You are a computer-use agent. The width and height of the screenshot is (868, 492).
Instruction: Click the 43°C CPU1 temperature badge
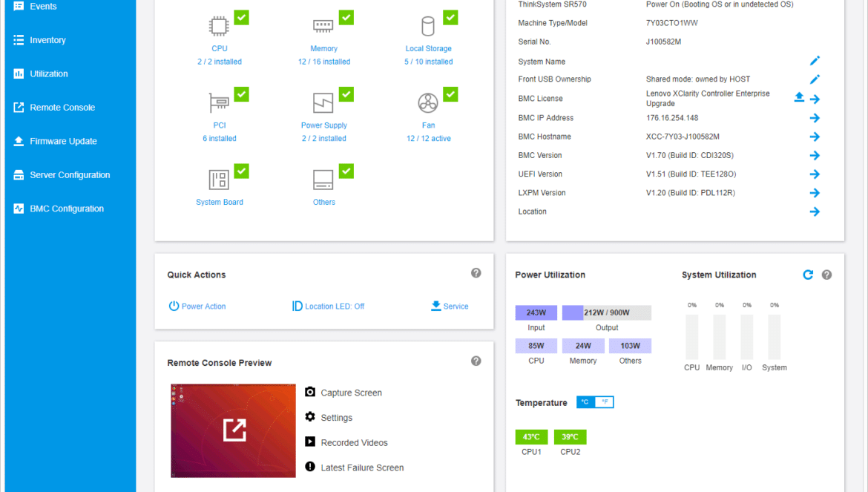[x=531, y=436]
